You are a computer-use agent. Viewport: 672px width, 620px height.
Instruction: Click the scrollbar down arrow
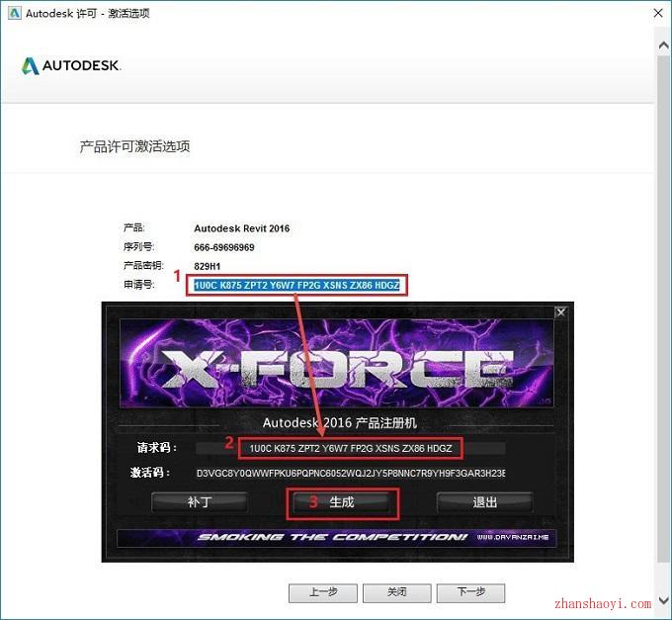tap(663, 599)
